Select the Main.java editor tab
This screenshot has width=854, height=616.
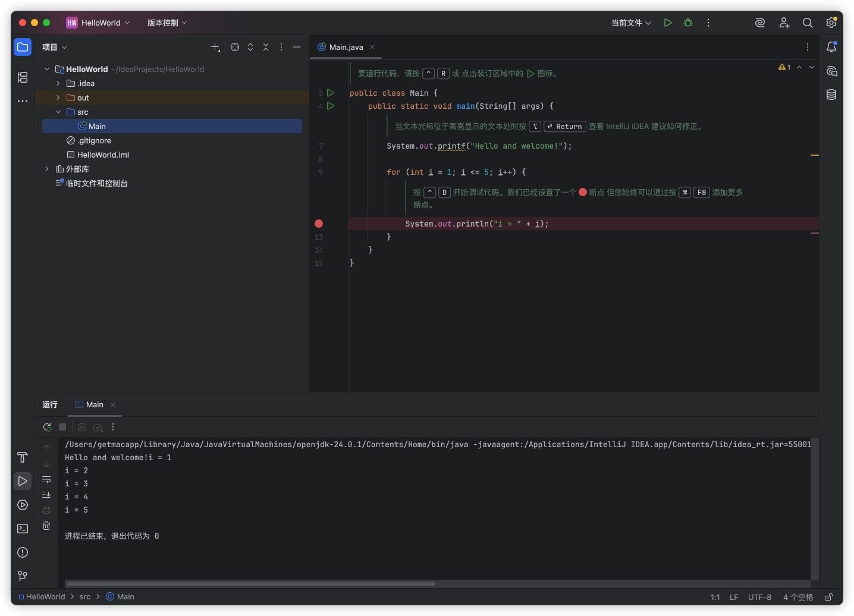[x=346, y=47]
